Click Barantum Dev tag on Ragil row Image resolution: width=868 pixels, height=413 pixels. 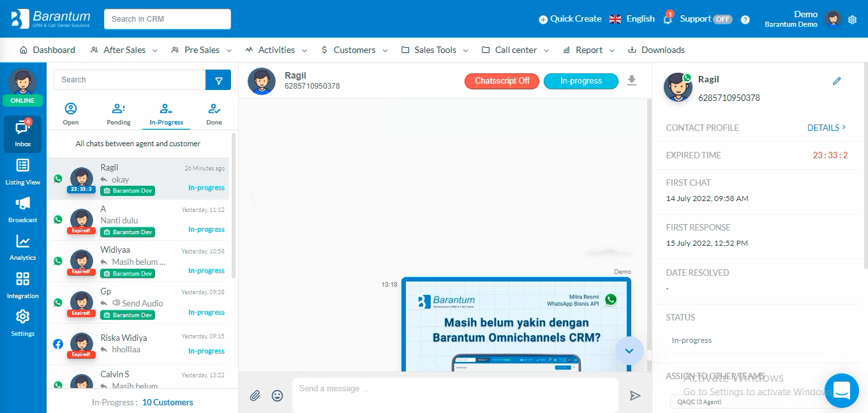click(128, 191)
